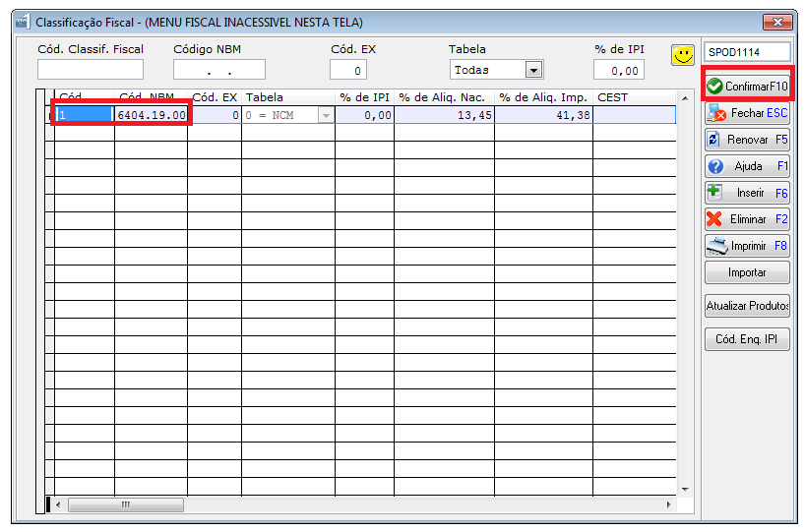The width and height of the screenshot is (805, 532).
Task: Click the Cód. EX cell showing 0 in the grid
Action: (x=215, y=115)
